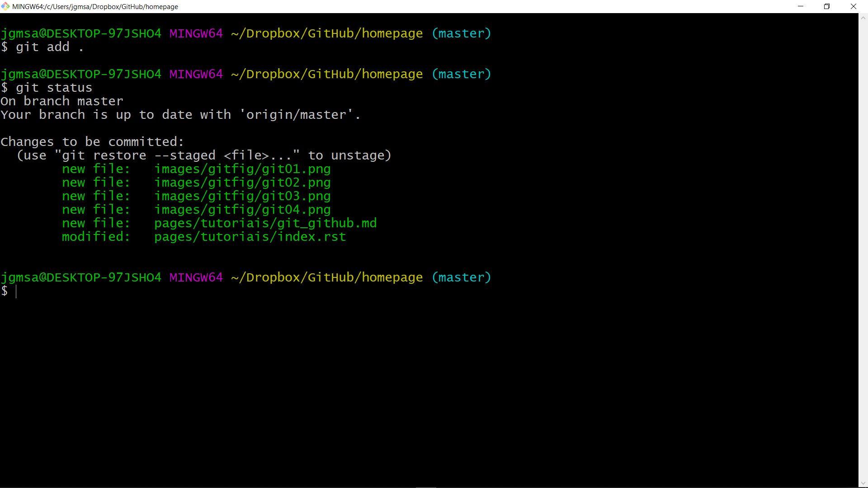Screen dimensions: 868x488
Task: Click images/gitfig/git01.png file entry
Action: point(242,169)
